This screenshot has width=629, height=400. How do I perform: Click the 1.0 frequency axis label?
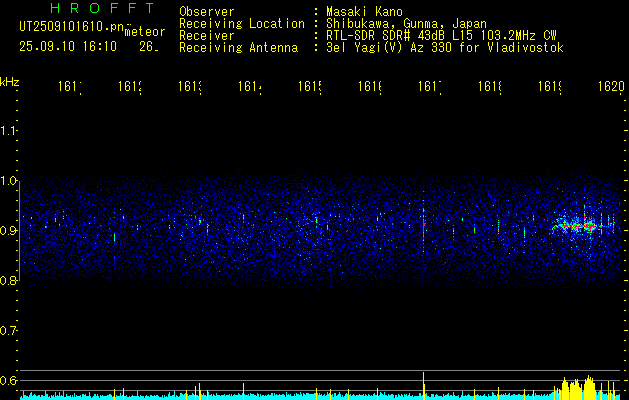(8, 181)
